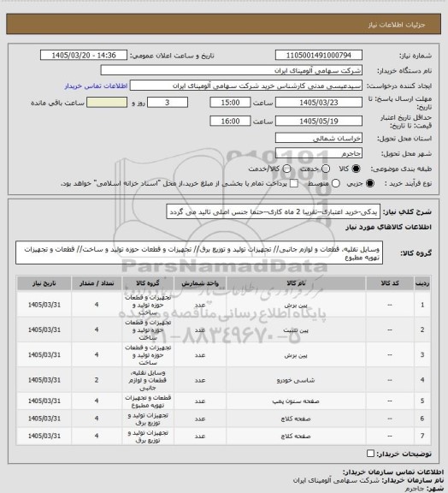Click the goods group description box

(199, 252)
